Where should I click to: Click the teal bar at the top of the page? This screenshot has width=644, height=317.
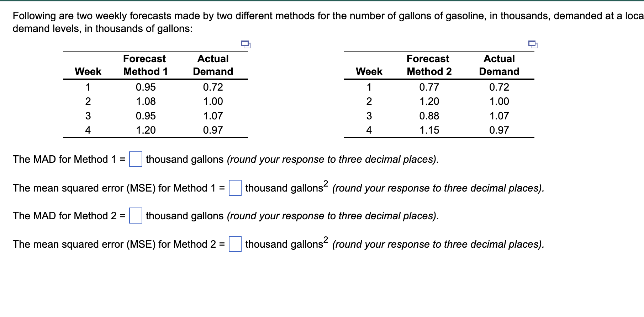[322, 2]
